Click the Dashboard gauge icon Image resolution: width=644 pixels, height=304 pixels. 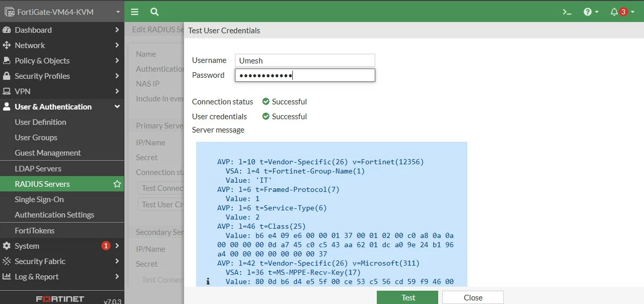(7, 30)
